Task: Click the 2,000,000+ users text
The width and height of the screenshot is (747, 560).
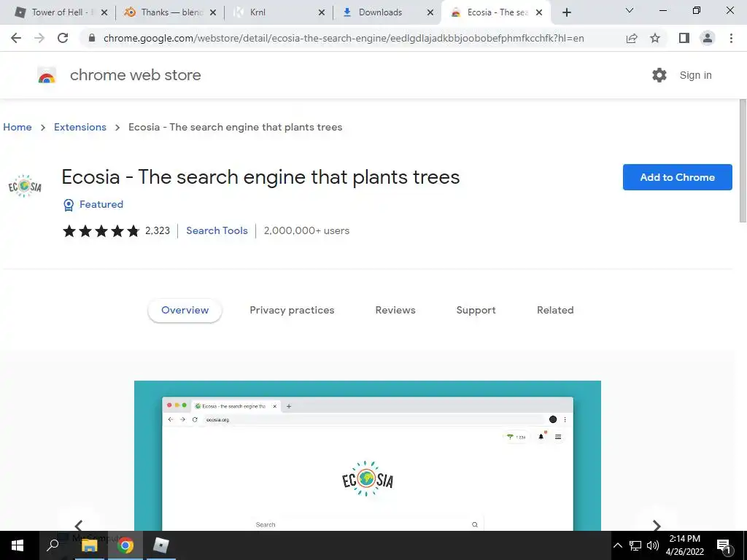Action: point(306,230)
